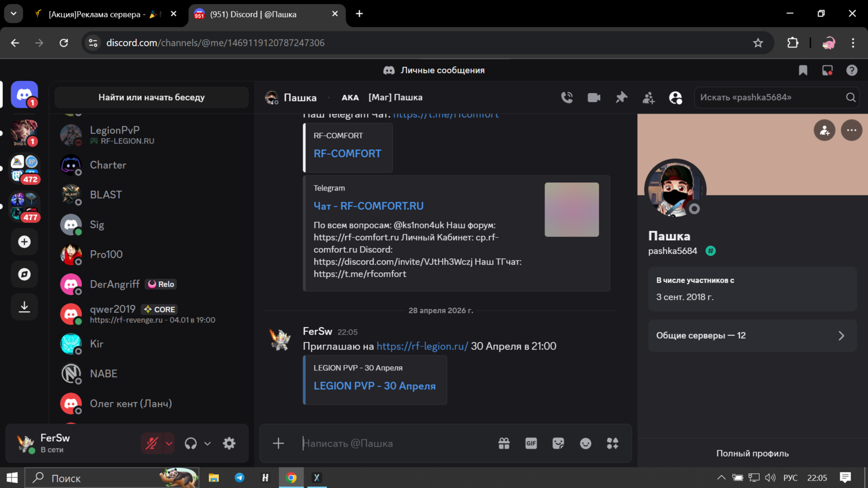Send a gift via gift icon
This screenshot has width=868, height=488.
click(x=504, y=443)
